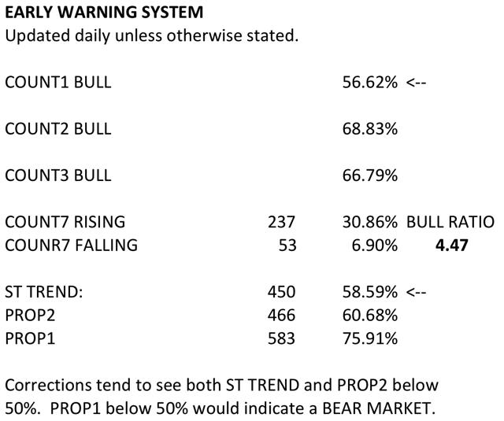Click the PROP2 count 466

[282, 315]
